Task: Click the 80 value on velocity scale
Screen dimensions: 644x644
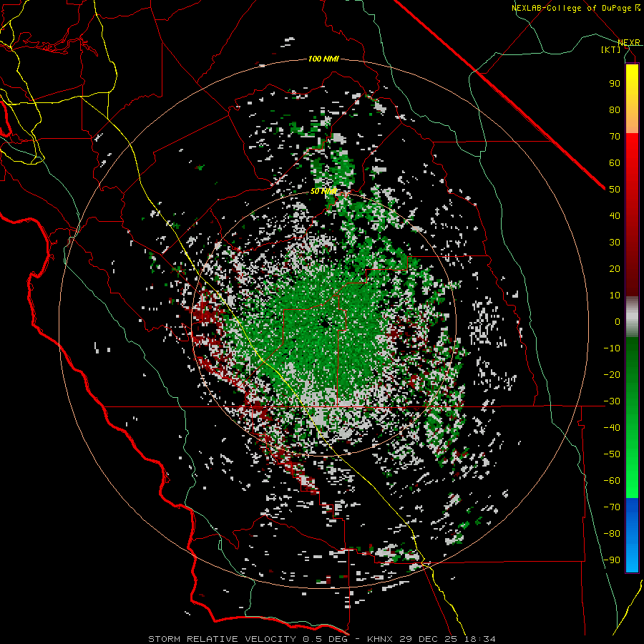Action: 615,109
